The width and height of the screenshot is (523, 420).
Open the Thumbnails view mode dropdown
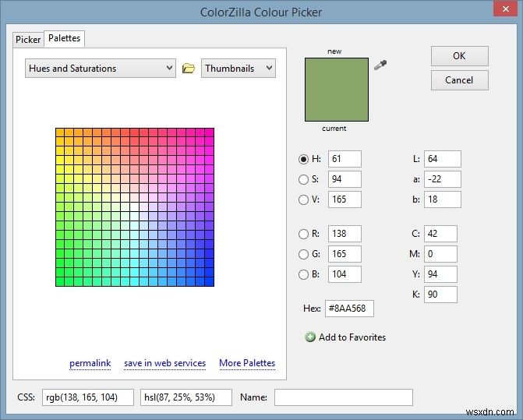click(x=239, y=69)
